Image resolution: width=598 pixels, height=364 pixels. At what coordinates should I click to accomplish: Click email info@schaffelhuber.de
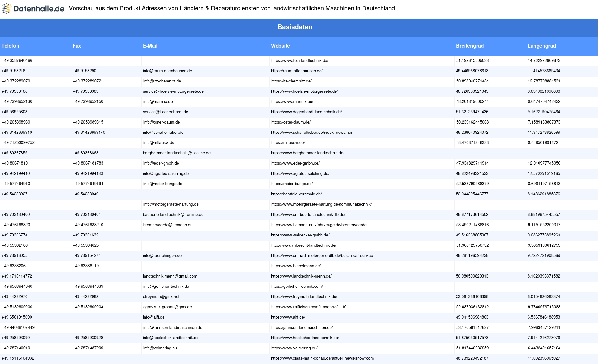click(163, 133)
